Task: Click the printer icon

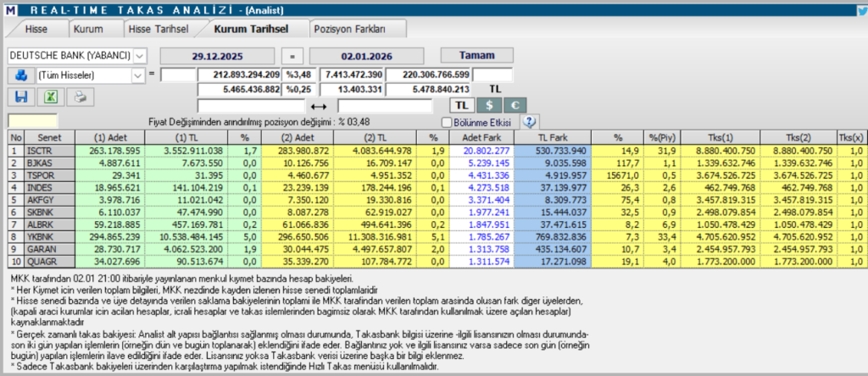Action: [x=81, y=97]
